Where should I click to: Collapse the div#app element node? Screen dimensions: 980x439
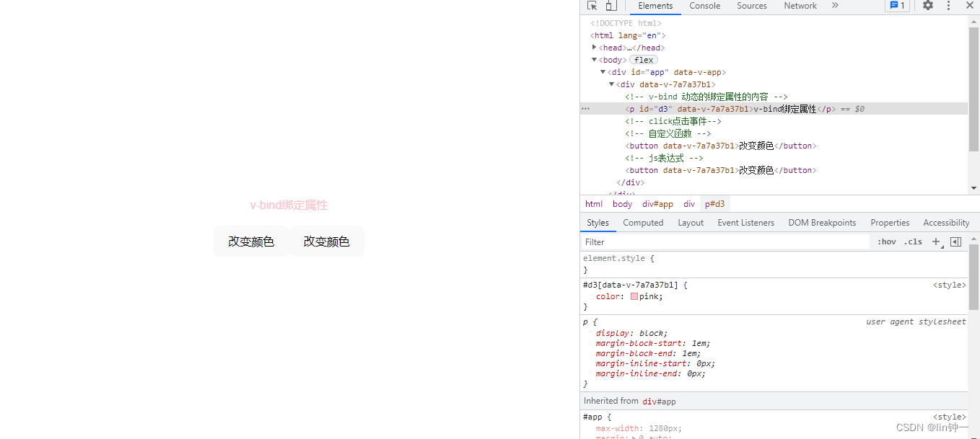(x=603, y=72)
